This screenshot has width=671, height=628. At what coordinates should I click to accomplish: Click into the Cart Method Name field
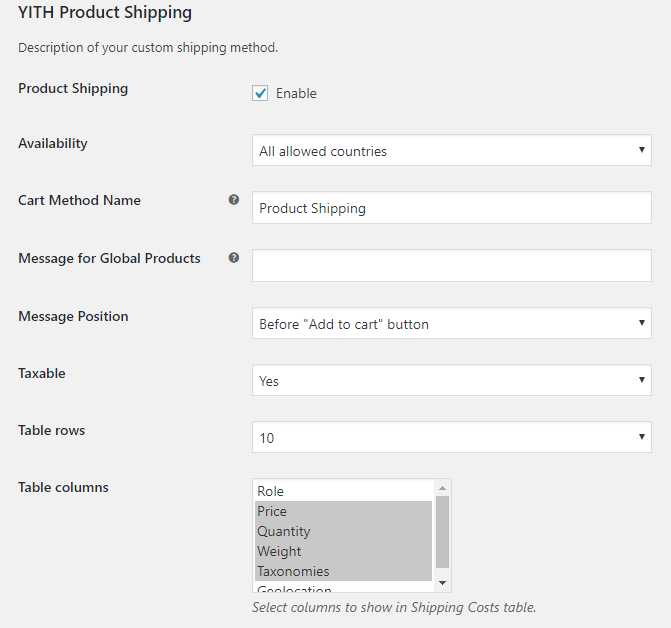point(451,208)
